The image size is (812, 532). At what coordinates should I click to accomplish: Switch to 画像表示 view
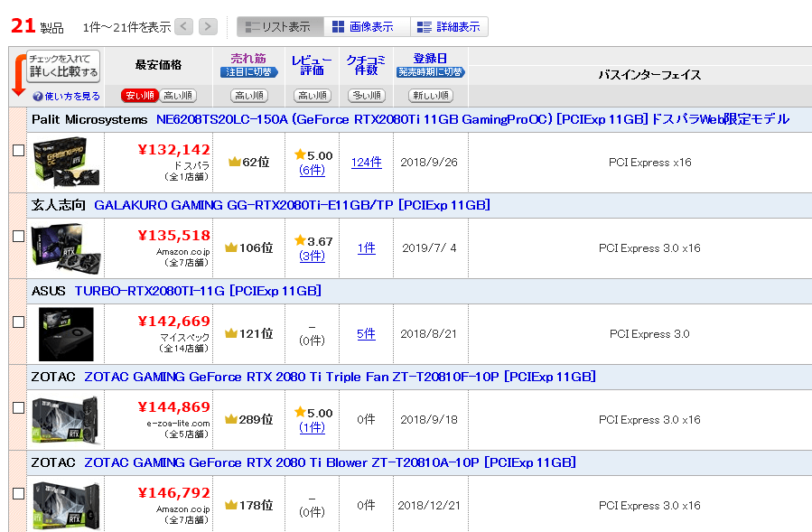click(x=367, y=27)
